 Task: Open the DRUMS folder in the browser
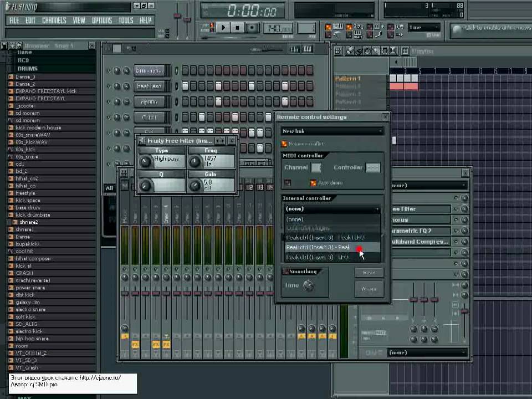point(28,69)
